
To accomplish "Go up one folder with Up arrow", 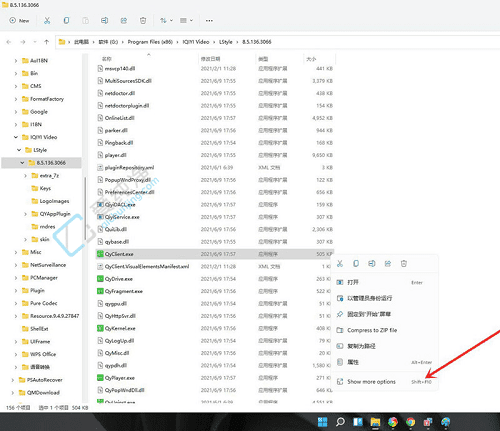I will tap(46, 42).
